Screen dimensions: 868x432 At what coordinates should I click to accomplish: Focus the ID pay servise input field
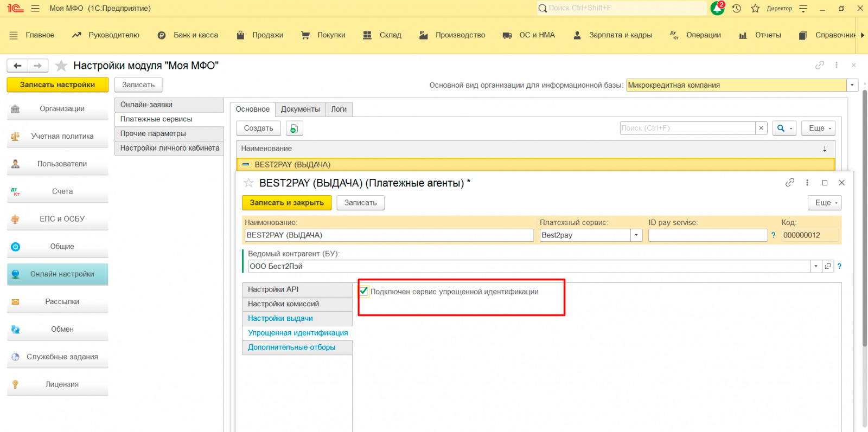click(x=708, y=235)
